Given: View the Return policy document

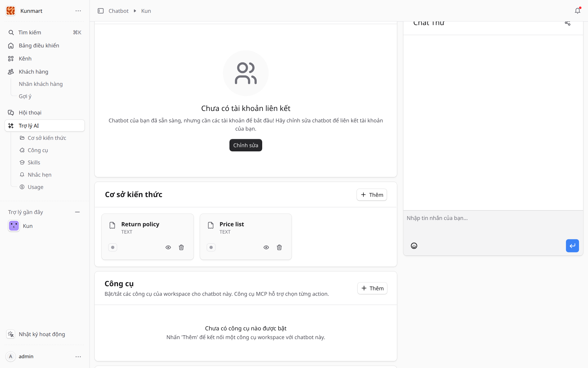Looking at the screenshot, I should (168, 248).
